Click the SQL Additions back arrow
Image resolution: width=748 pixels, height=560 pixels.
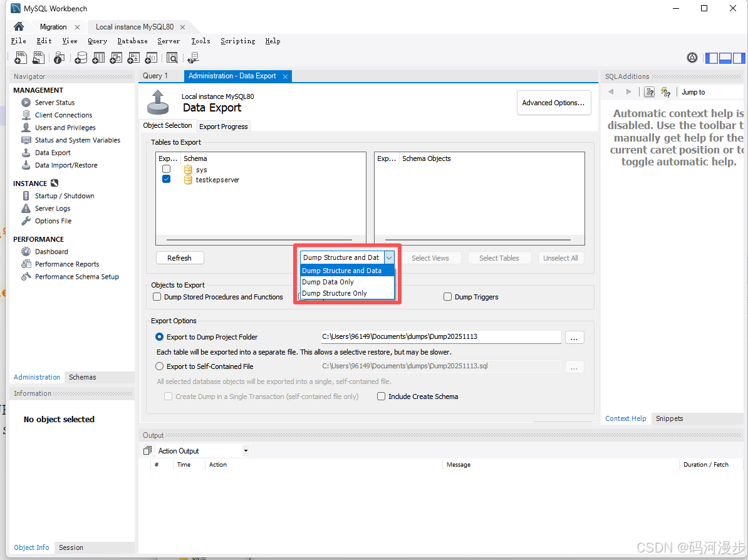pyautogui.click(x=611, y=91)
